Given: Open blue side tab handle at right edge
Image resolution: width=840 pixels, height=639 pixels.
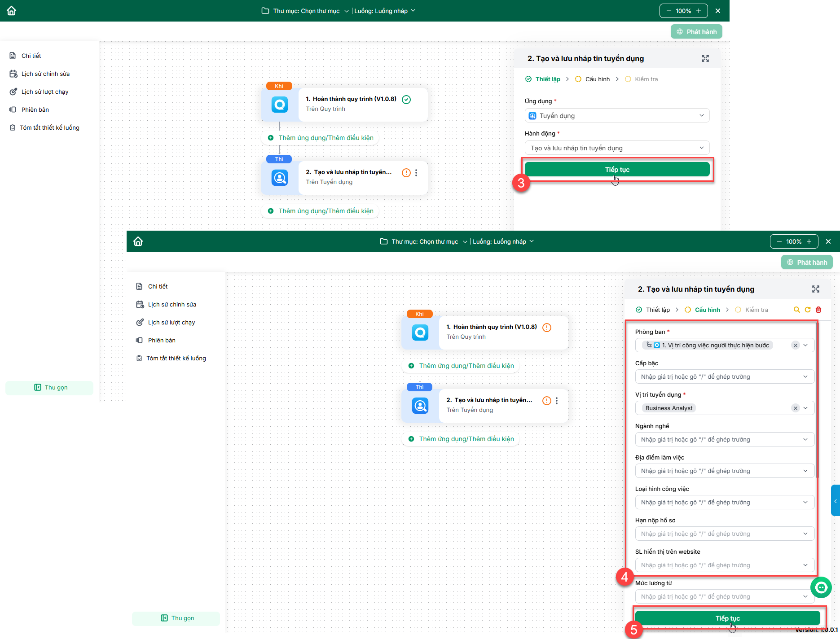Looking at the screenshot, I should 836,500.
